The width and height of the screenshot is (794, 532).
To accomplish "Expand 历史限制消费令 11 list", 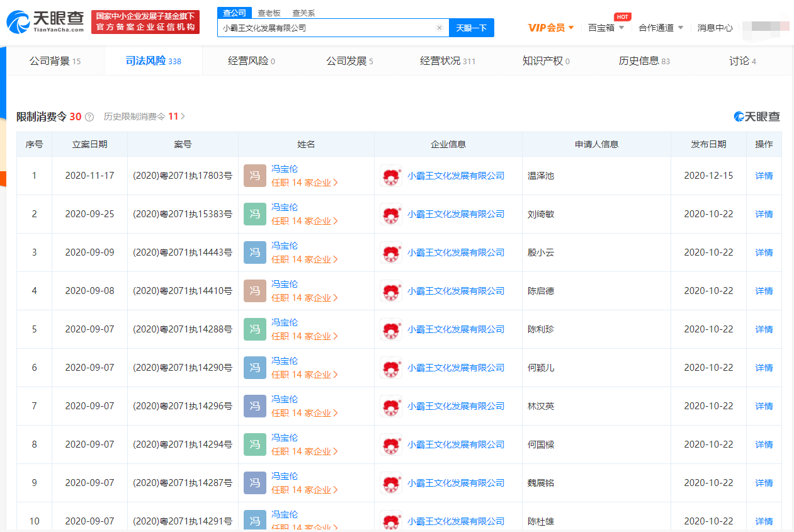I will coord(144,116).
